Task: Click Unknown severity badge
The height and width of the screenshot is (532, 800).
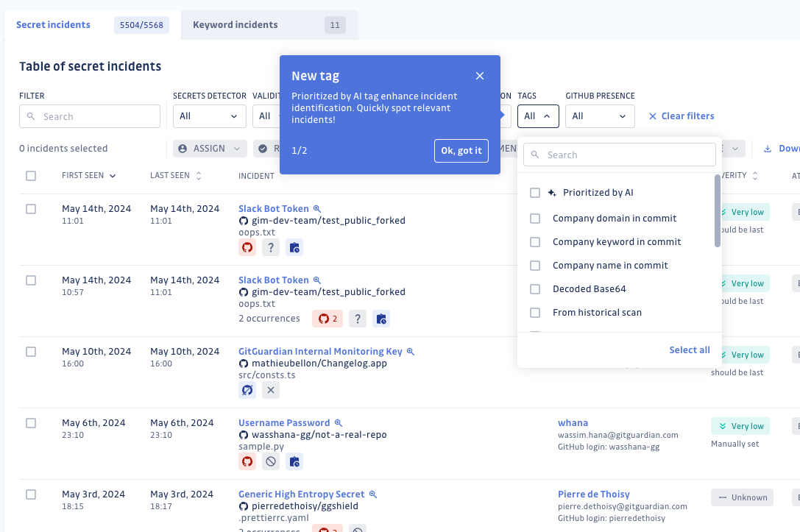Action: pyautogui.click(x=742, y=497)
